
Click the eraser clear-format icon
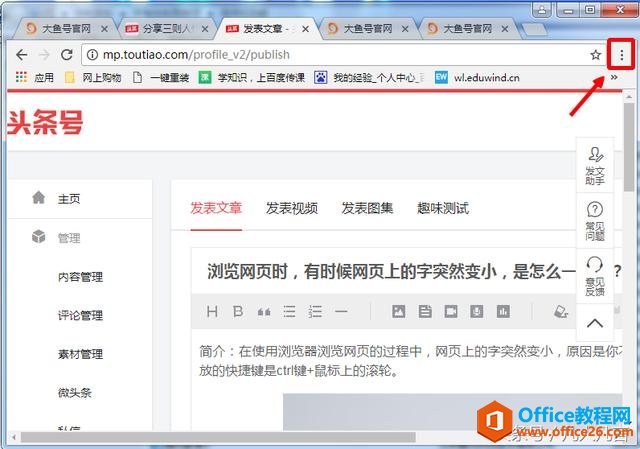tap(561, 312)
